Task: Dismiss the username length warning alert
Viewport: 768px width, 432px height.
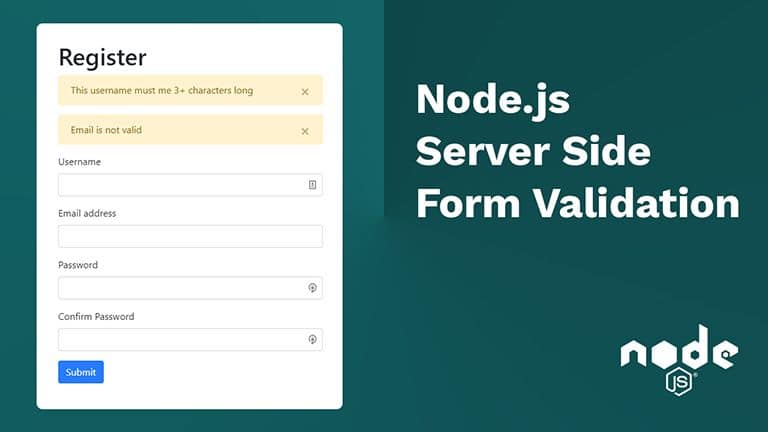Action: click(305, 92)
